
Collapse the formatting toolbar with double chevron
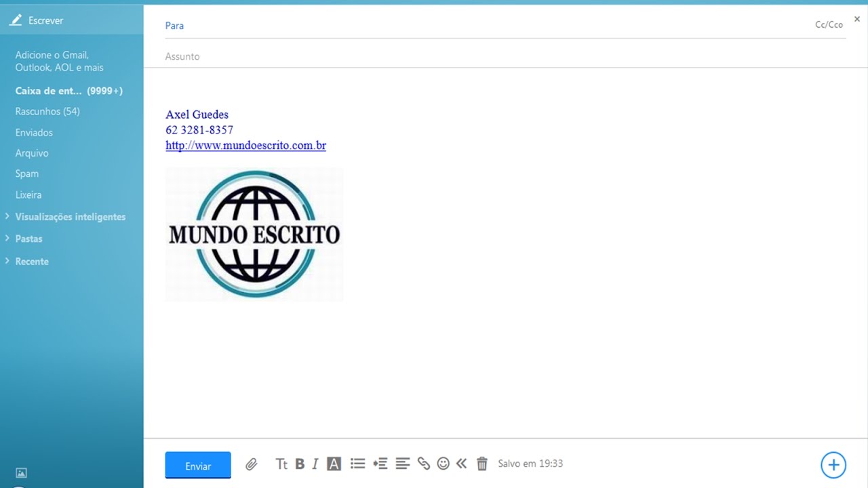[462, 464]
